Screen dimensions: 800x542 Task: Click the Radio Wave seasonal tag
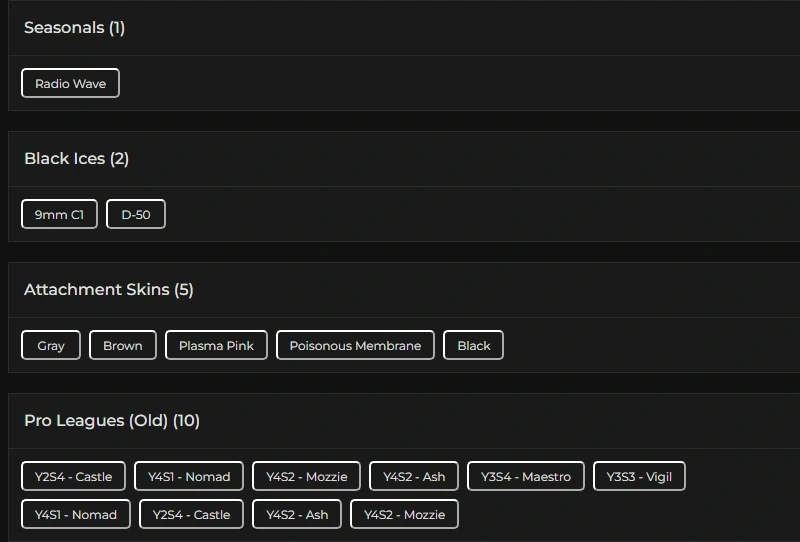[70, 84]
